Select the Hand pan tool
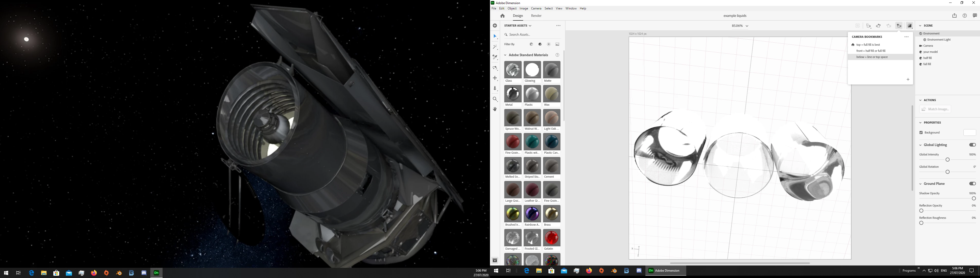This screenshot has width=980, height=278. (x=495, y=110)
